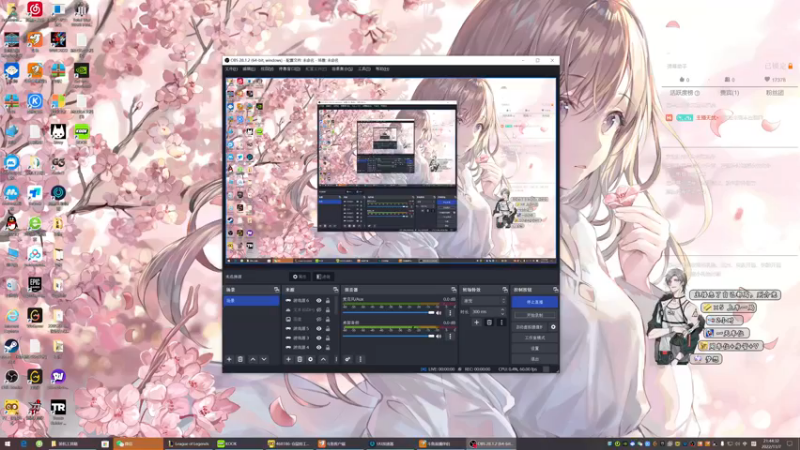Mute the 麦克风/Aux mixer channel
This screenshot has height=450, width=800.
[439, 313]
